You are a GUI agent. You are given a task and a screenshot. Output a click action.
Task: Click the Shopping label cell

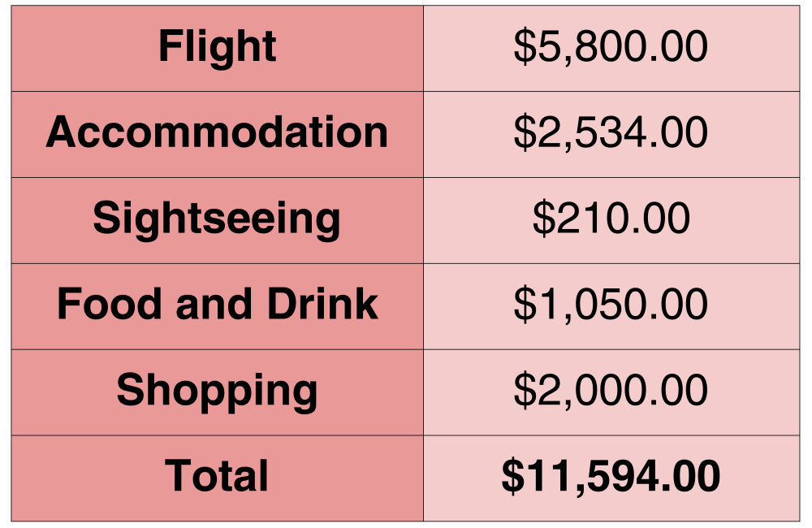pos(217,392)
